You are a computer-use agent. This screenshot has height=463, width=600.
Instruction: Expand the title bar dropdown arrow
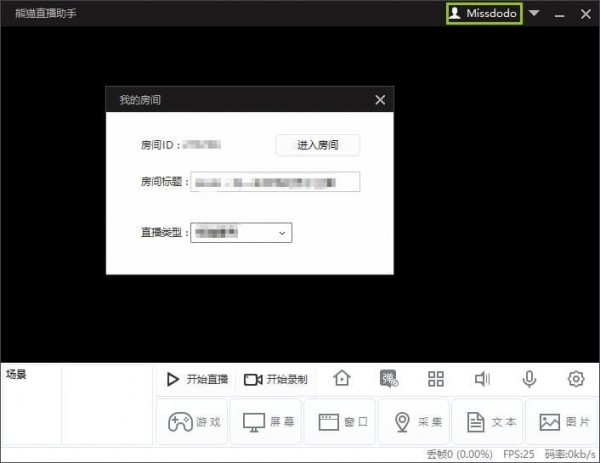(x=535, y=14)
